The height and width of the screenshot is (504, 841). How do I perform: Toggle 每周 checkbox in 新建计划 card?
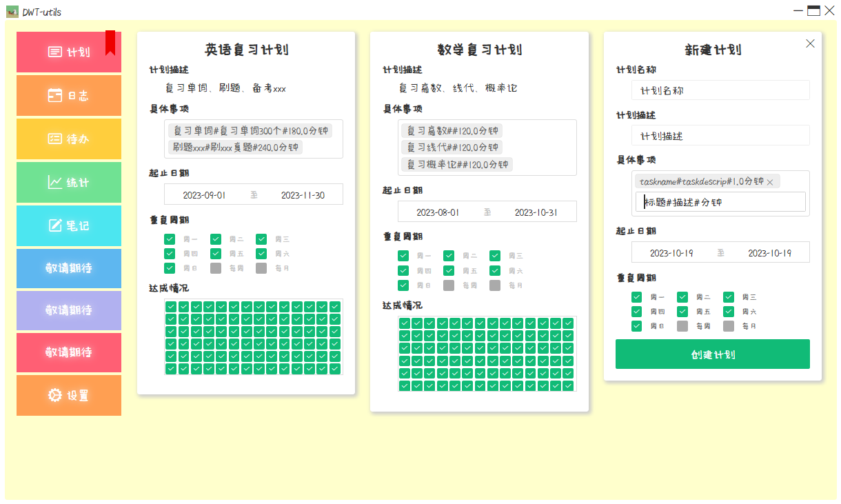pyautogui.click(x=682, y=326)
